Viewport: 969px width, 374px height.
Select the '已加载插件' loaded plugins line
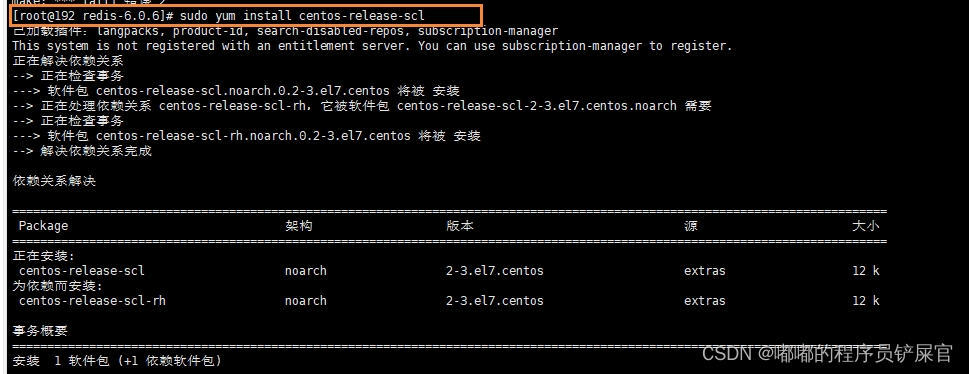(x=285, y=31)
